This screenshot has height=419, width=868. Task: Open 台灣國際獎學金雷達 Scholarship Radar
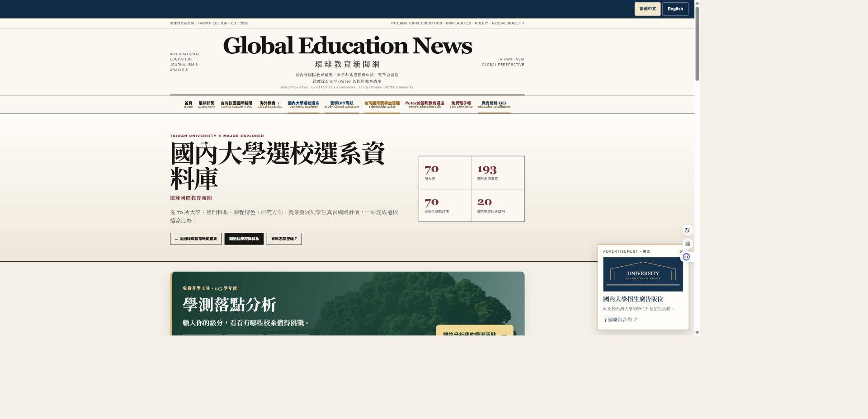[x=382, y=104]
